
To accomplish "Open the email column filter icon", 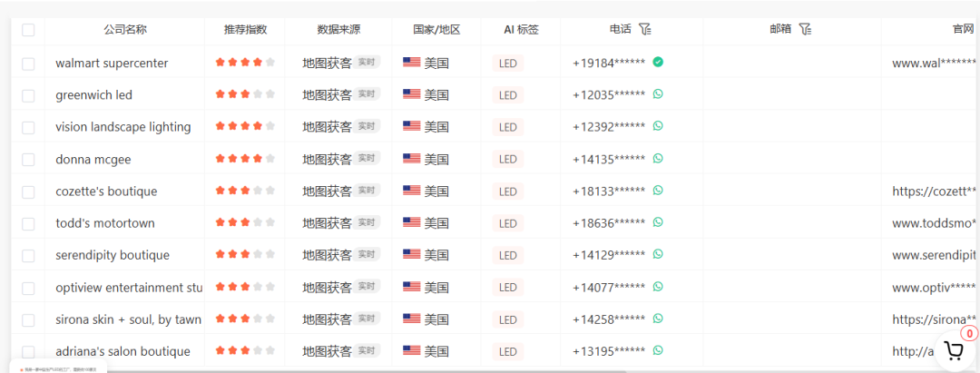I will pos(805,29).
